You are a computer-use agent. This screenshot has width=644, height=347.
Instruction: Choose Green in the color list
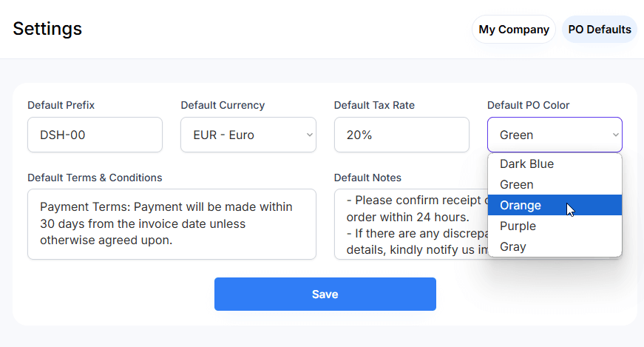click(555, 185)
